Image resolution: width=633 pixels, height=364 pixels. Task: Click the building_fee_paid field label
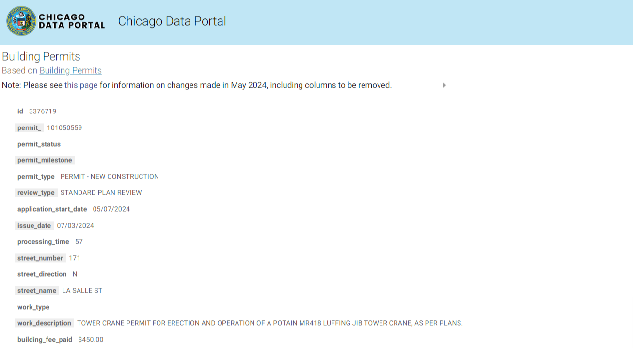[45, 340]
